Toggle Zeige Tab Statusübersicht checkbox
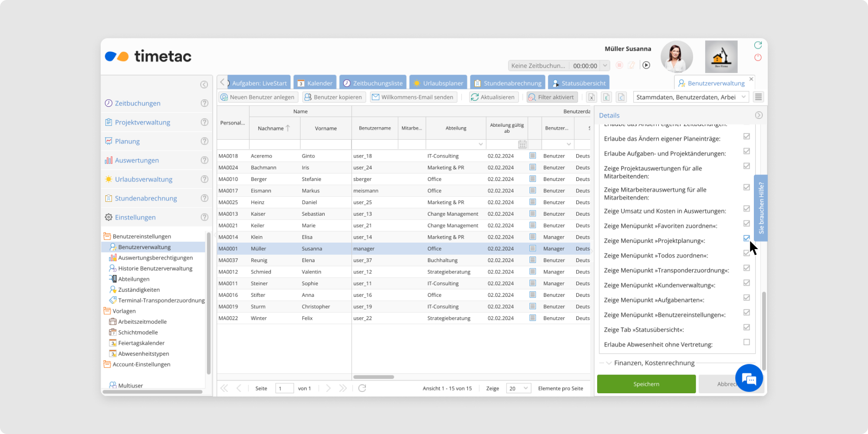The image size is (868, 434). click(746, 327)
